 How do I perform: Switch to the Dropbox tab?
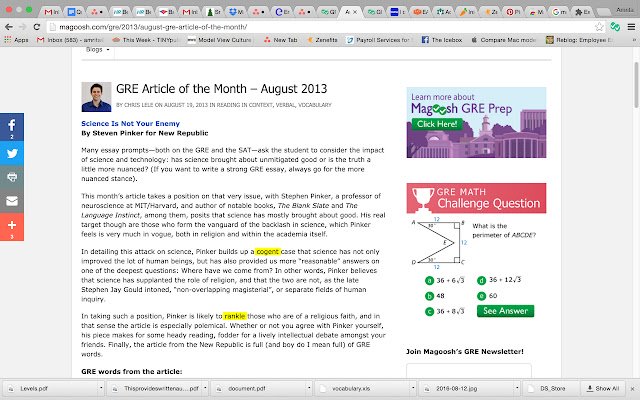click(236, 12)
